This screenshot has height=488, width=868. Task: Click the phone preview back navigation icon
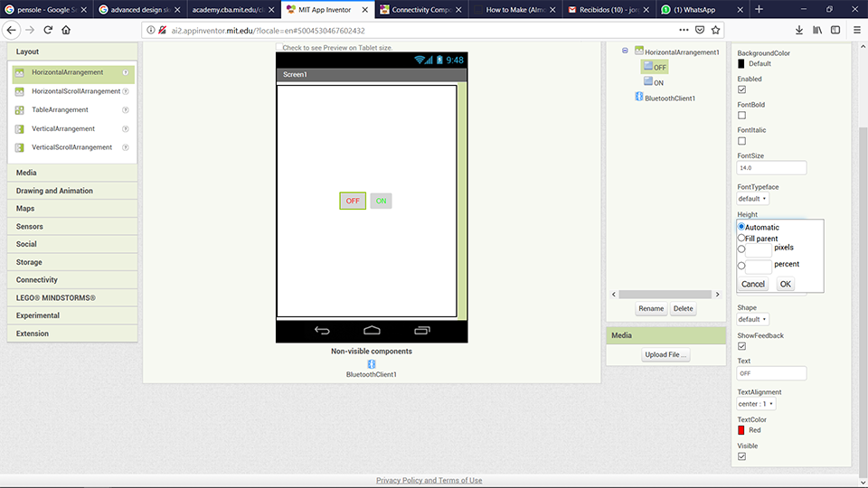pyautogui.click(x=322, y=331)
